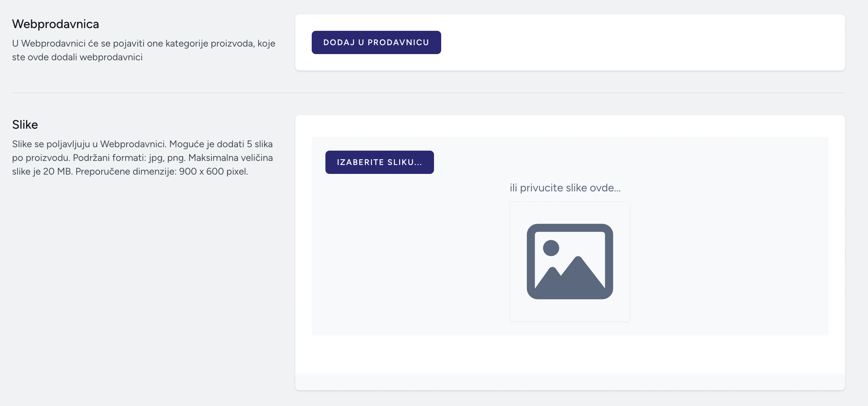Select the Webprodavnica section heading
Image resolution: width=868 pixels, height=406 pixels.
click(55, 24)
